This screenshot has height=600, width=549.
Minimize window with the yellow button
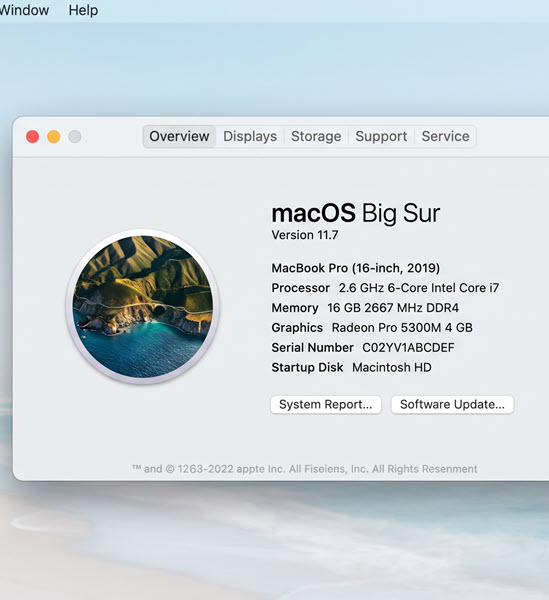click(54, 137)
